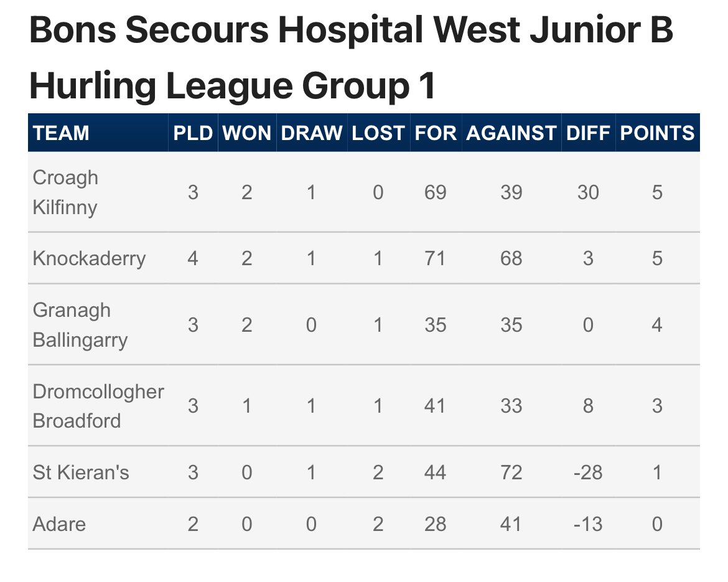This screenshot has width=728, height=582.
Task: Click the Granagh Ballingarry team name
Action: (80, 325)
